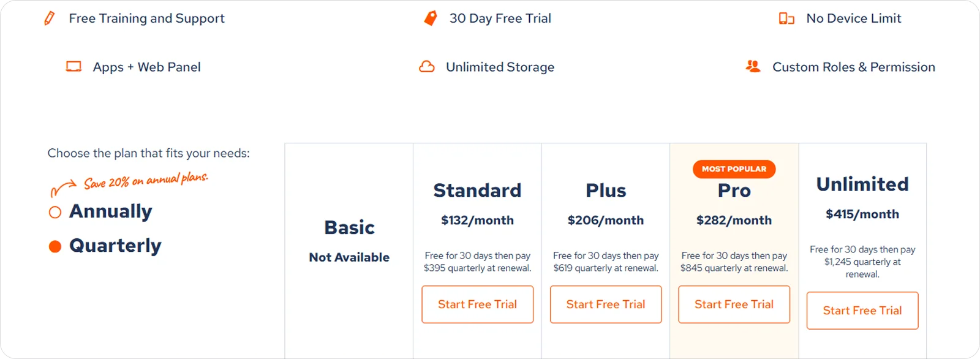Expand the Pro plan pricing details
Image resolution: width=980 pixels, height=359 pixels.
[x=733, y=220]
